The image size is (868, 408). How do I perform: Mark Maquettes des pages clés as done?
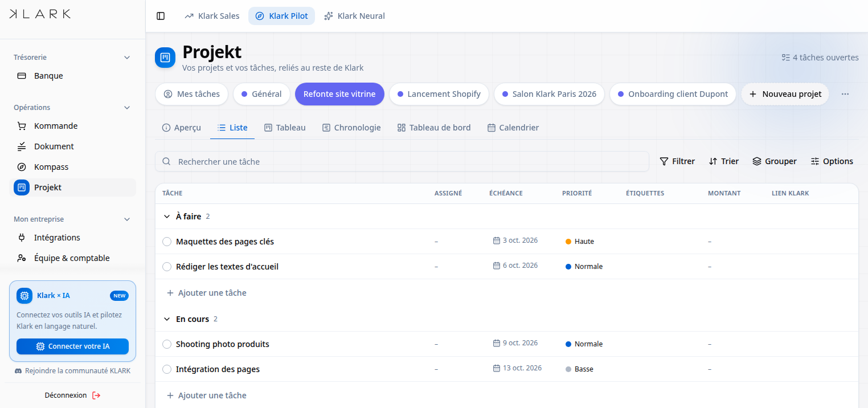click(x=167, y=242)
